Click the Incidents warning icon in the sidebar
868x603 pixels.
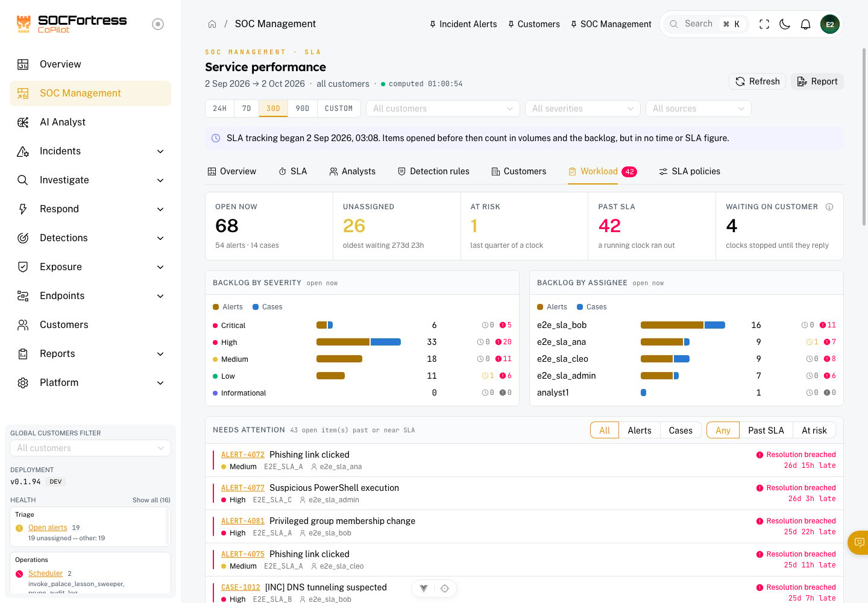click(23, 151)
